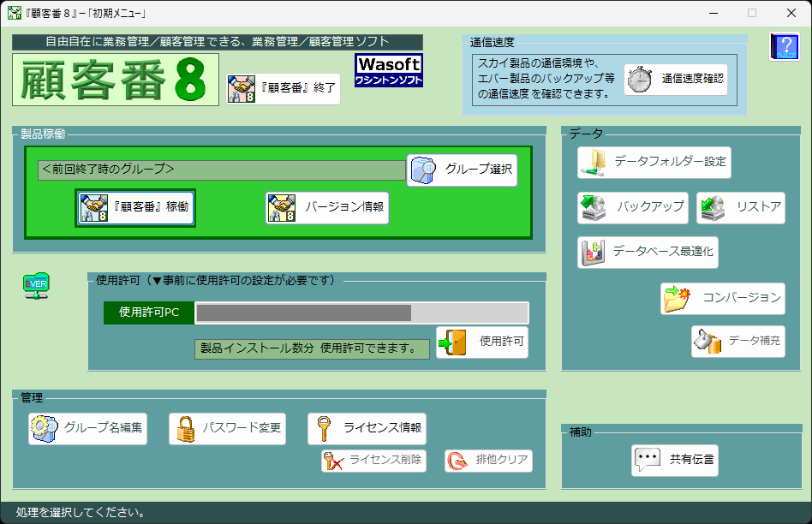812x524 pixels.
Task: Click the dark green 使用許可PC label
Action: tap(149, 313)
